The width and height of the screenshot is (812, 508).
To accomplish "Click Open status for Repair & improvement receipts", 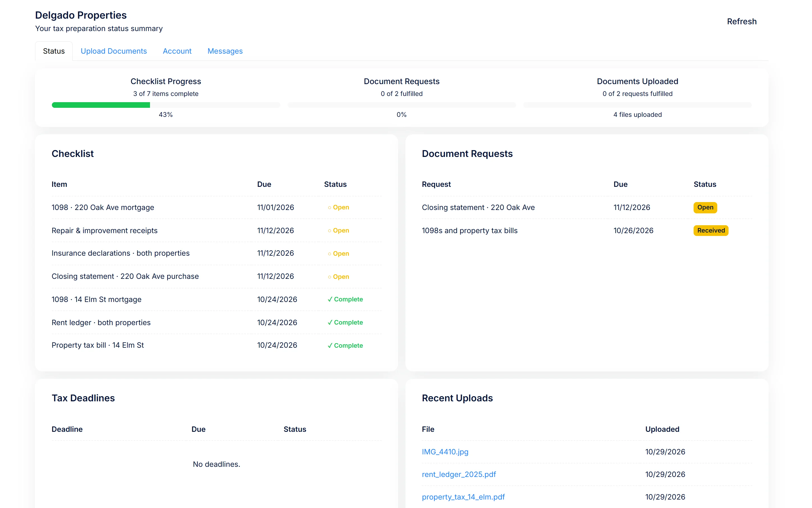I will tap(339, 231).
